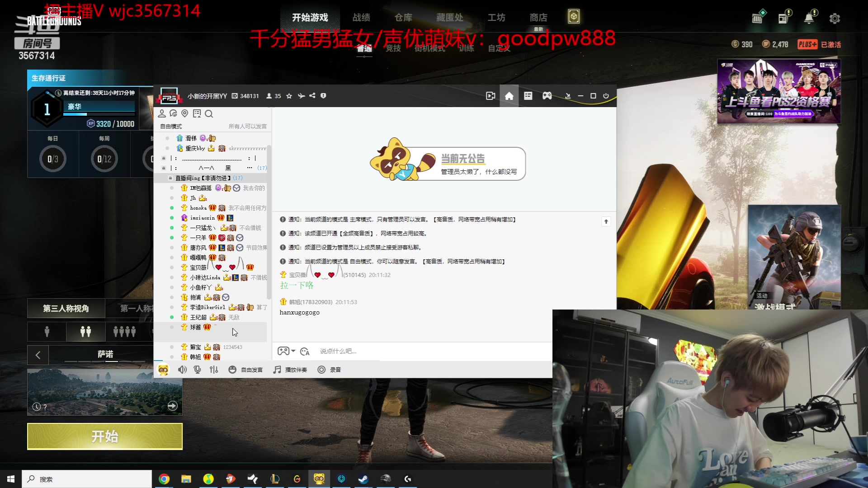Open the audio mixer settings icon

tap(214, 370)
